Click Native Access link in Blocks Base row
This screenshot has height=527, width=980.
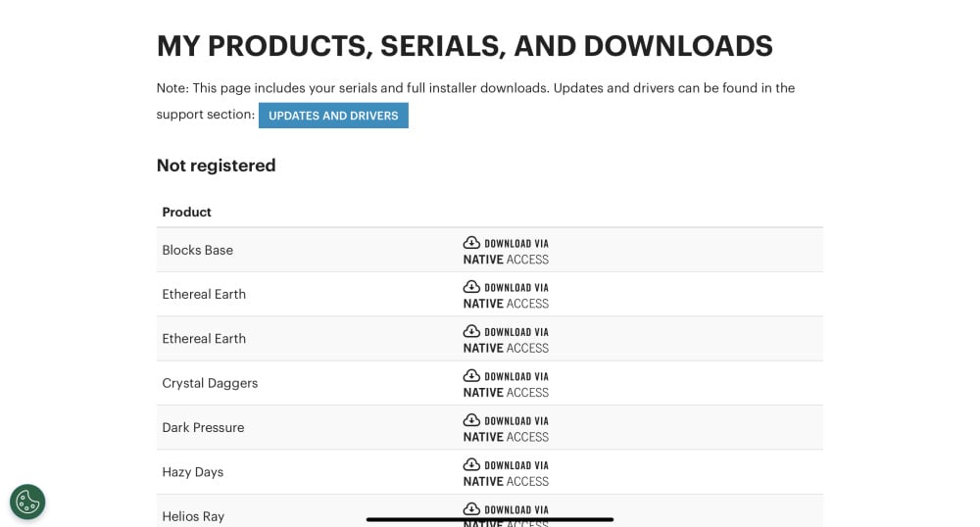(506, 260)
